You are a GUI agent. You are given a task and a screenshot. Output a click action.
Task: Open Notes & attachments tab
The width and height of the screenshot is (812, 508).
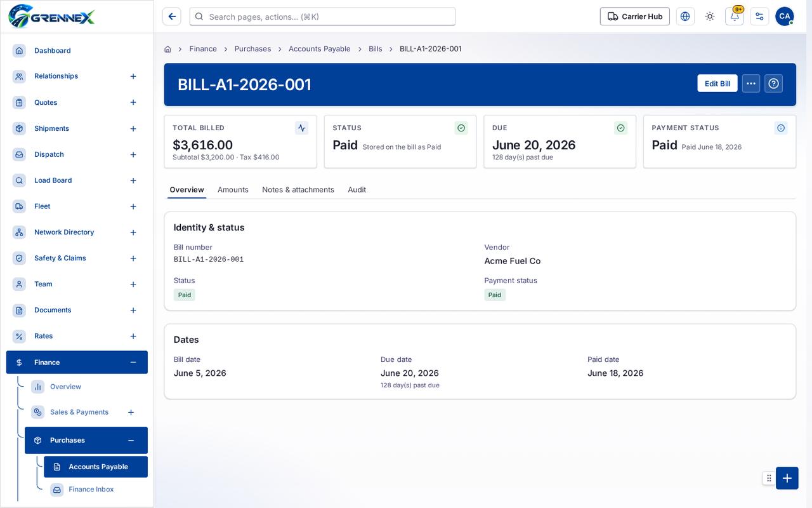(x=298, y=190)
